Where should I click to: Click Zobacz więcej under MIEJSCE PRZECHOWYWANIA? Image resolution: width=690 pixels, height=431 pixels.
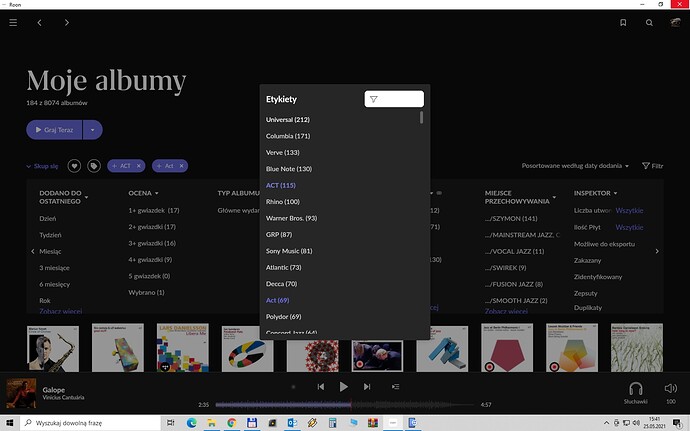(x=506, y=311)
